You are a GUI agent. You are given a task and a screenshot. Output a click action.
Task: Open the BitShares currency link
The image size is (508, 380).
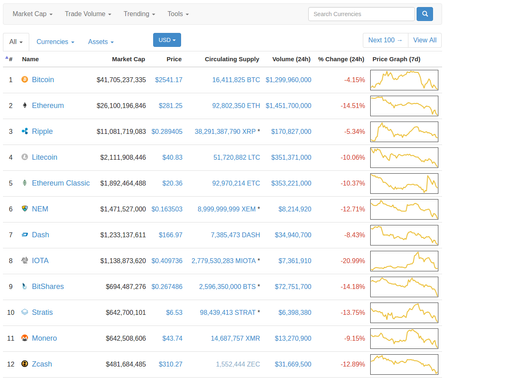coord(48,286)
